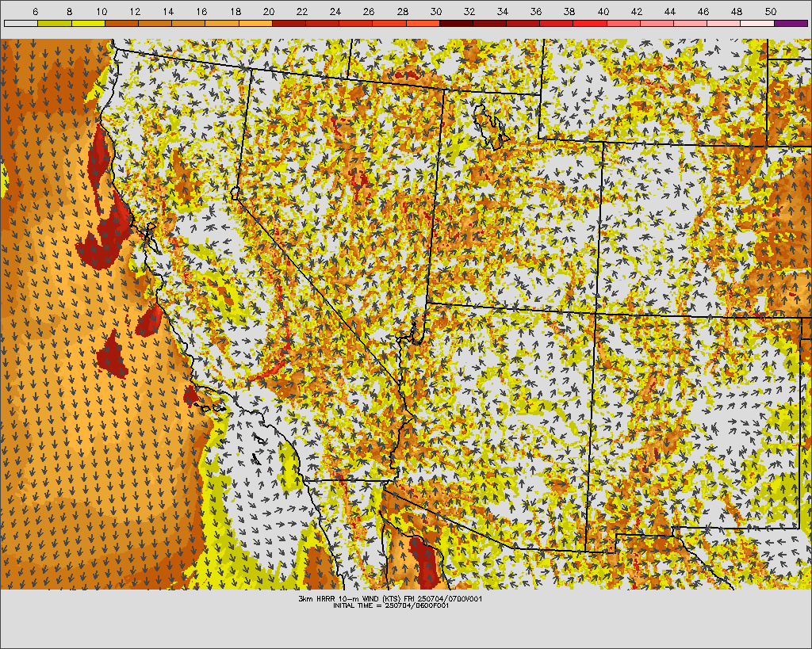
Task: Click the gray below-6-knot legend swatch
Action: tap(21, 23)
